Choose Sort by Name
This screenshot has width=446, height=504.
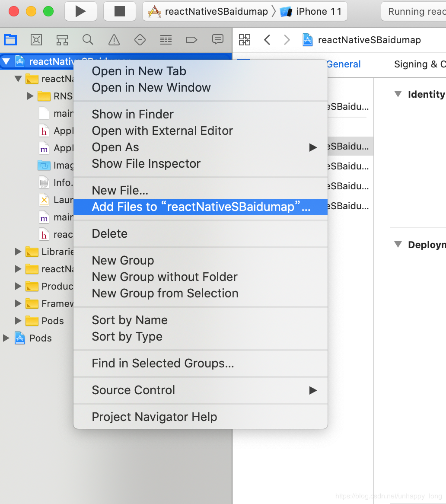pyautogui.click(x=201, y=320)
